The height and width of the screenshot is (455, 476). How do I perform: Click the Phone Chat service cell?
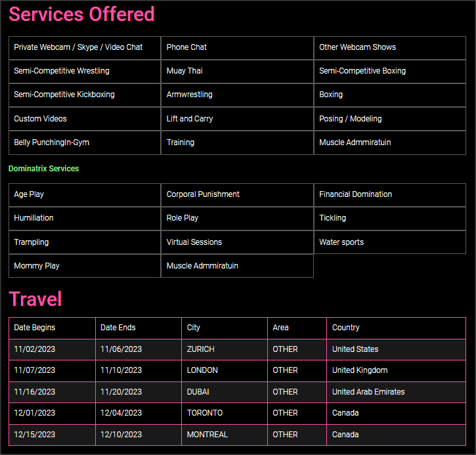click(x=187, y=47)
